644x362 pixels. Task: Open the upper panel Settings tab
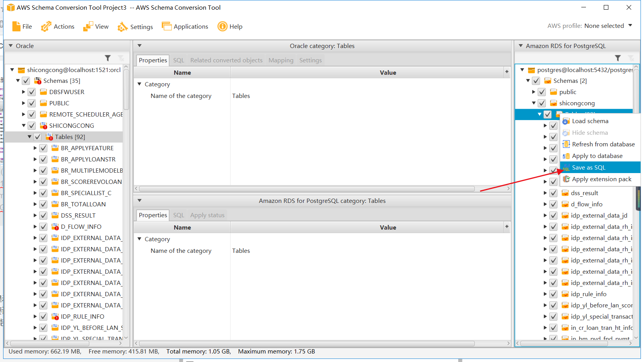(310, 60)
